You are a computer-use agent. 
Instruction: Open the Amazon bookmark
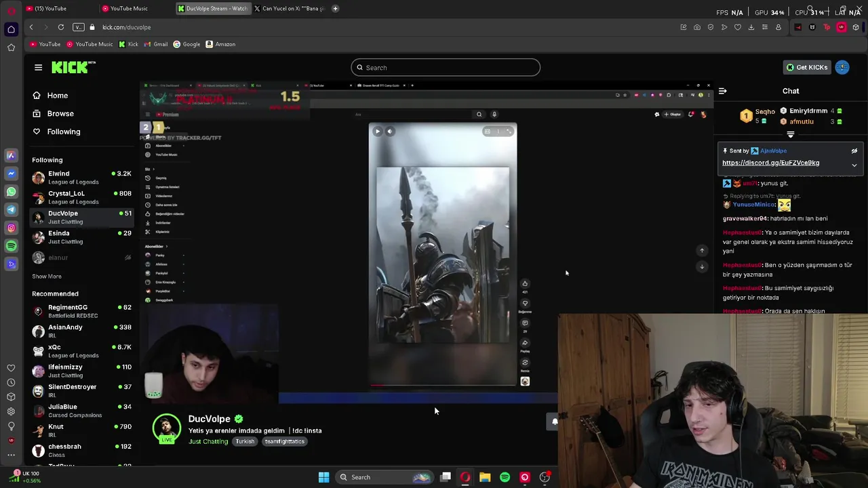[x=220, y=44]
